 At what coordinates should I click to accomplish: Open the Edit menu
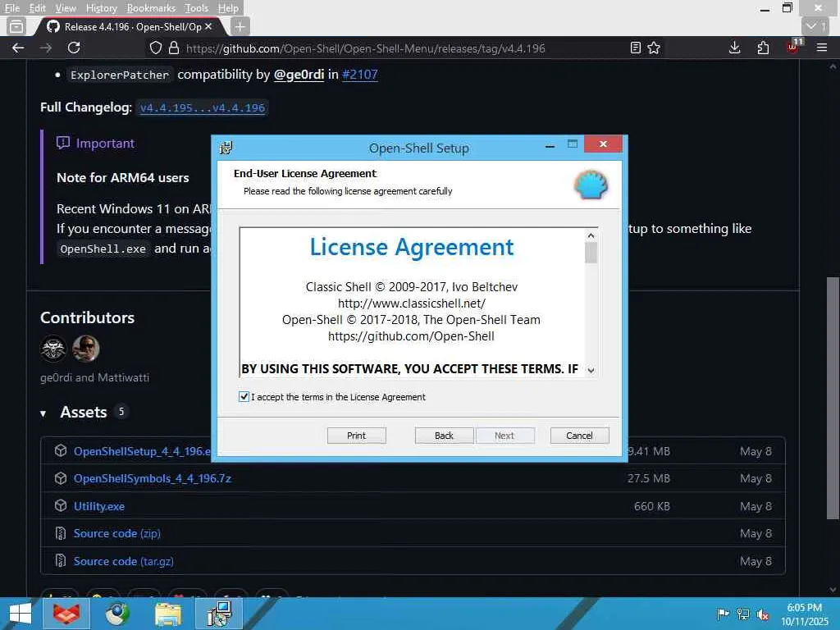[x=37, y=8]
